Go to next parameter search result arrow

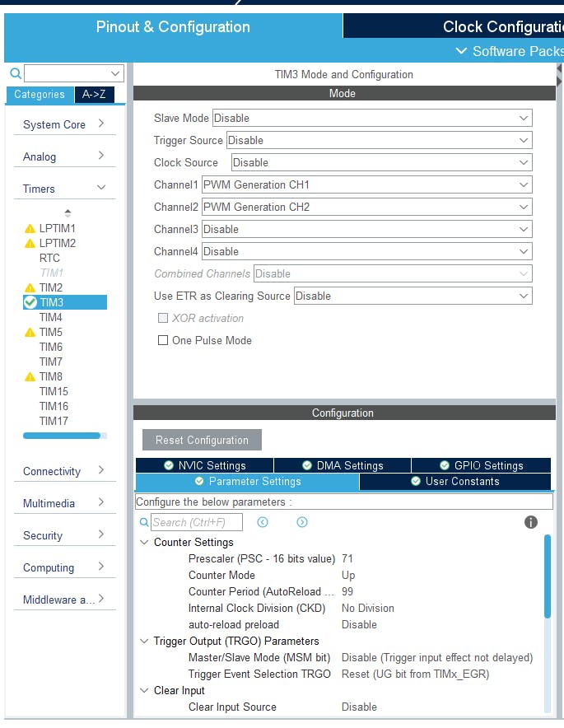coord(302,522)
